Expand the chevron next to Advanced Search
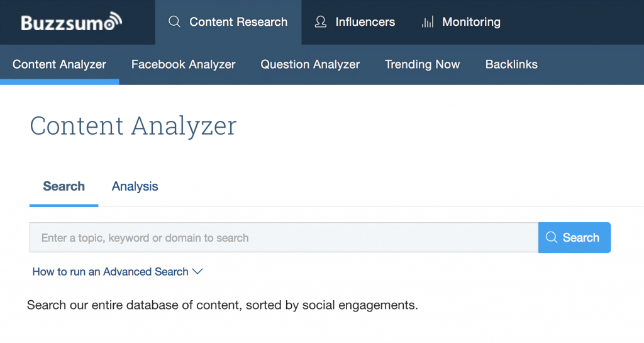644x343 pixels. [x=197, y=272]
